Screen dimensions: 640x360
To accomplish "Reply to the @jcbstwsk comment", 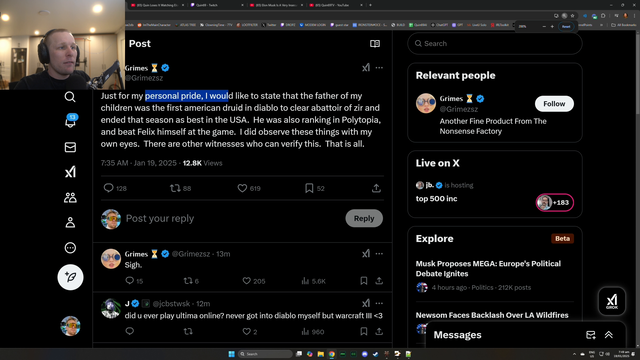I will 129,331.
